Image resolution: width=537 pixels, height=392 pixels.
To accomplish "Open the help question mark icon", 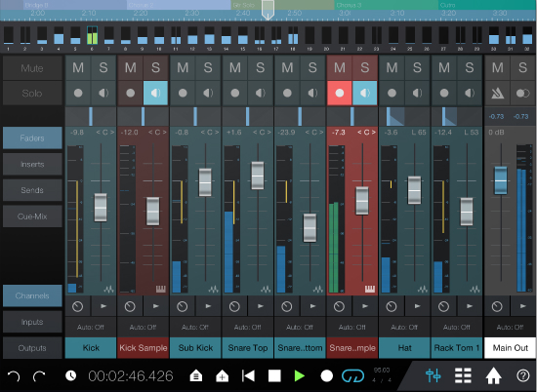I will coord(522,375).
